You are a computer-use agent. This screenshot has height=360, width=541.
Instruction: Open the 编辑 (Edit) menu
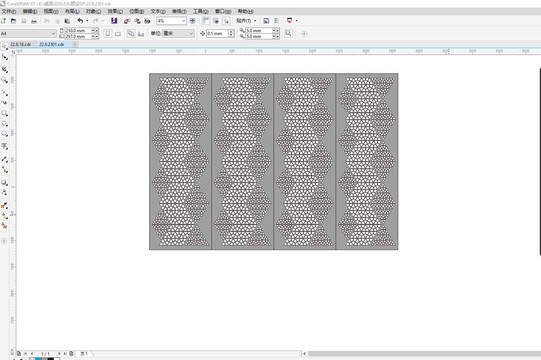pos(30,11)
